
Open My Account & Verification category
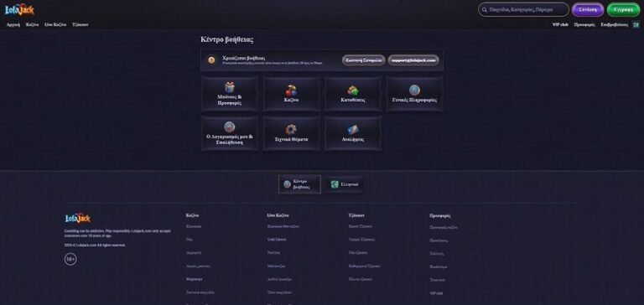coord(230,133)
